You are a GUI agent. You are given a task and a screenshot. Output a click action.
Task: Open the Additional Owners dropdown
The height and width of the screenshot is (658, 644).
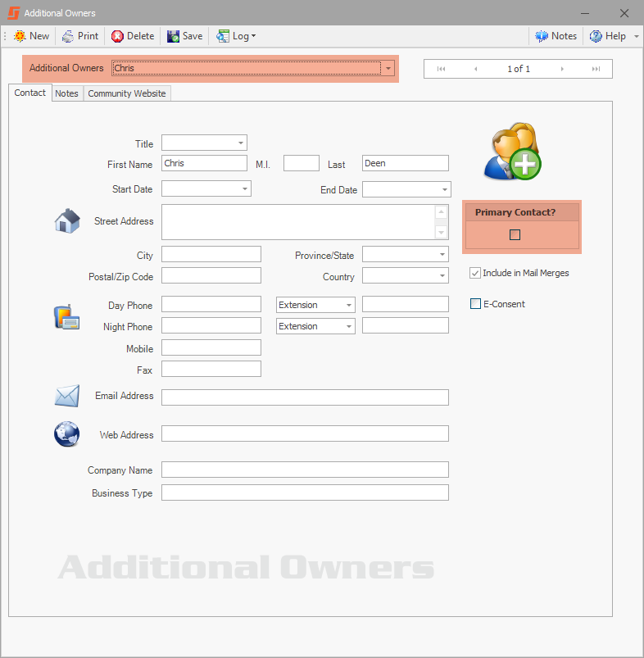pyautogui.click(x=388, y=68)
